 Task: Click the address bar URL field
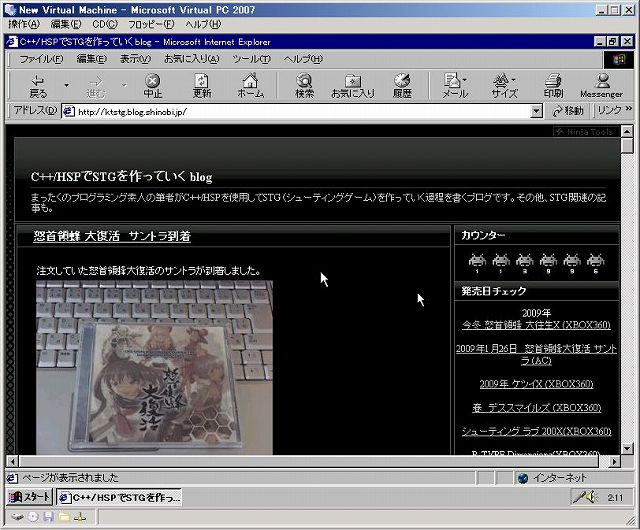point(302,111)
